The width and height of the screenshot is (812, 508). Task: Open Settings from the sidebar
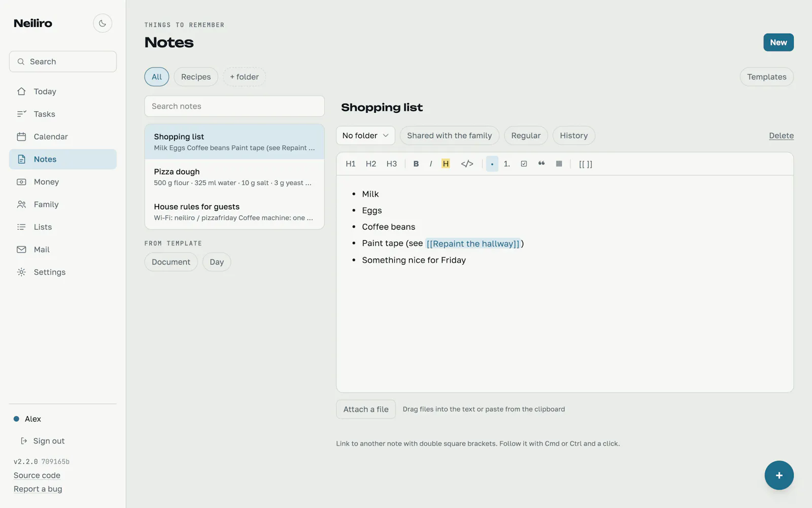click(x=63, y=272)
